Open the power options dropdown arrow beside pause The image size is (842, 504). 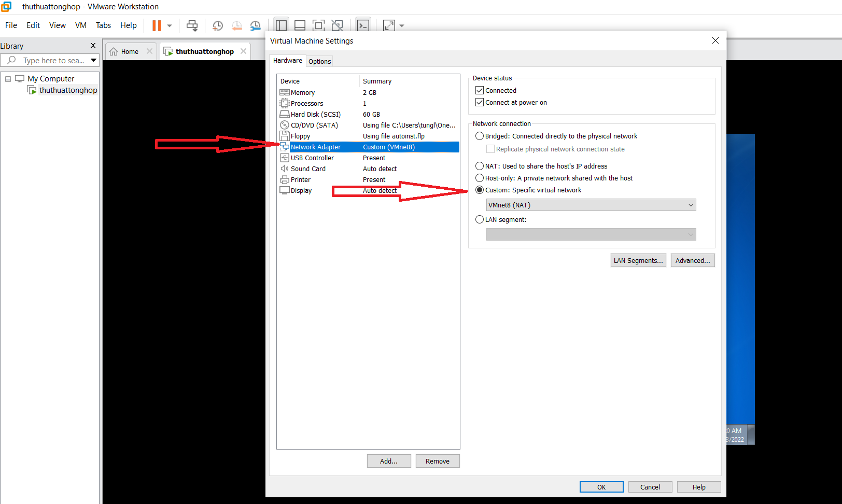click(170, 25)
